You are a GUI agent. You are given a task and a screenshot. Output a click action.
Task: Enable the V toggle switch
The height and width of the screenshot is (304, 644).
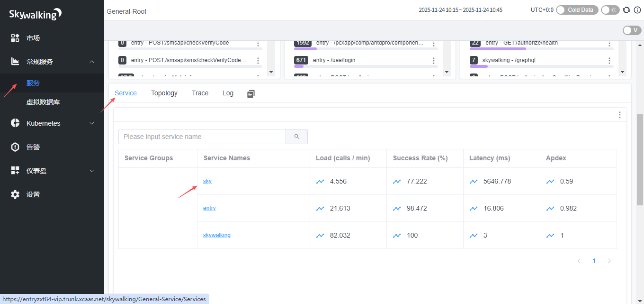point(632,30)
